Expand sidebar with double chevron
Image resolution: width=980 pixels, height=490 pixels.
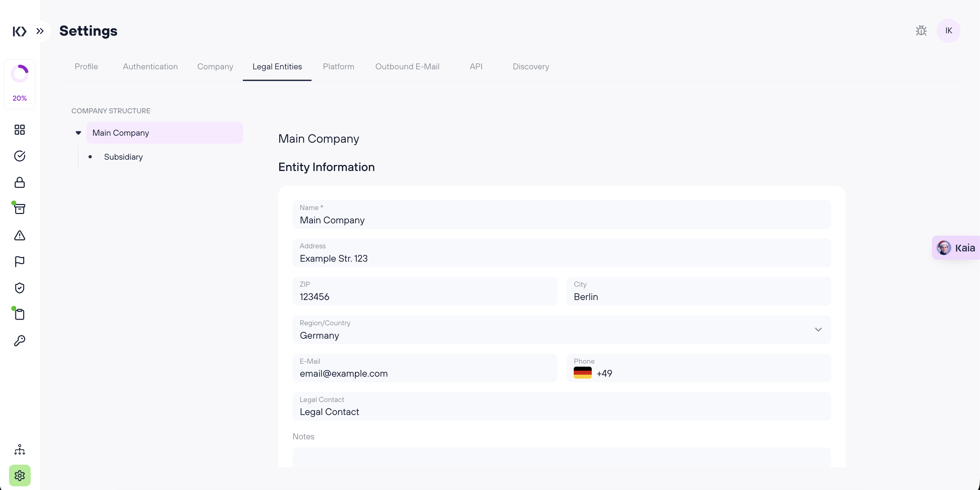[x=40, y=31]
